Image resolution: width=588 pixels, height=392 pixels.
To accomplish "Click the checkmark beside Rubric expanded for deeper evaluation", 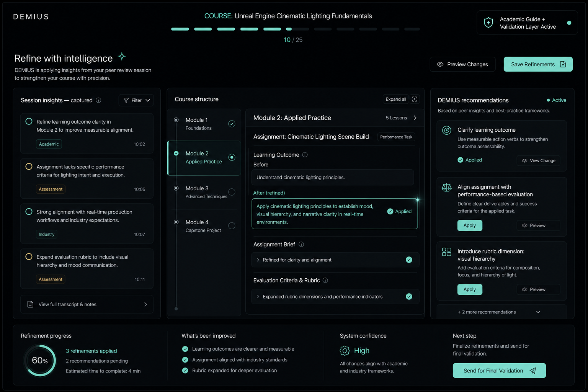I will (x=185, y=371).
